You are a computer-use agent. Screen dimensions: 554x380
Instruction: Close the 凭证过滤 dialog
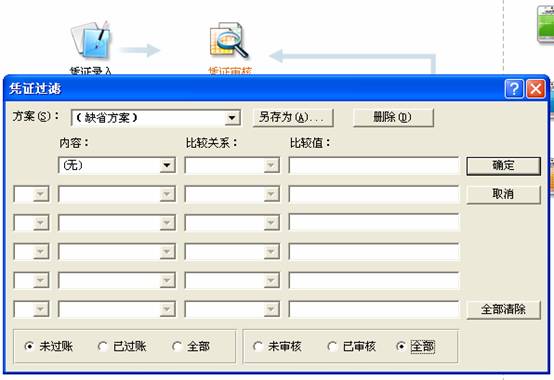[535, 88]
